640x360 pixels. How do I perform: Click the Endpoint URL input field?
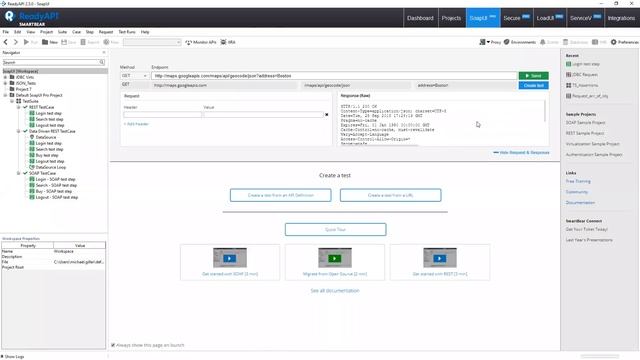click(x=334, y=76)
